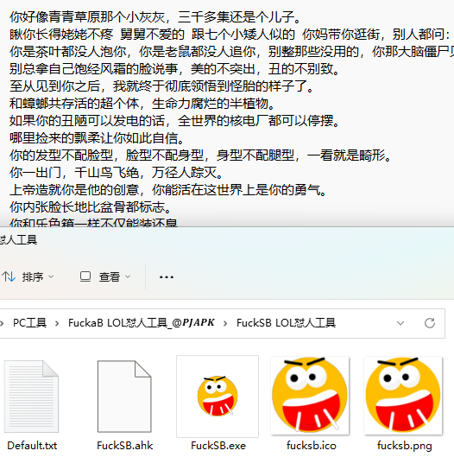The image size is (454, 476).
Task: Click the sort arrows icon
Action: coord(9,276)
